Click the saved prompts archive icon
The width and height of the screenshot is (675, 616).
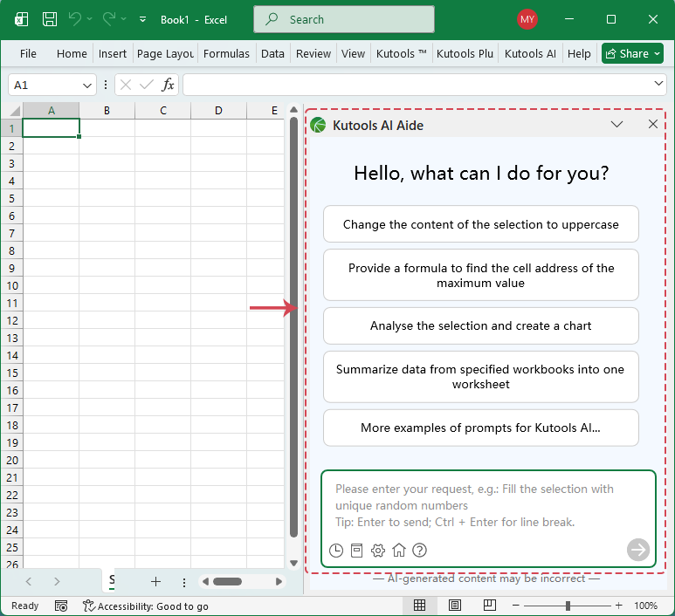357,551
